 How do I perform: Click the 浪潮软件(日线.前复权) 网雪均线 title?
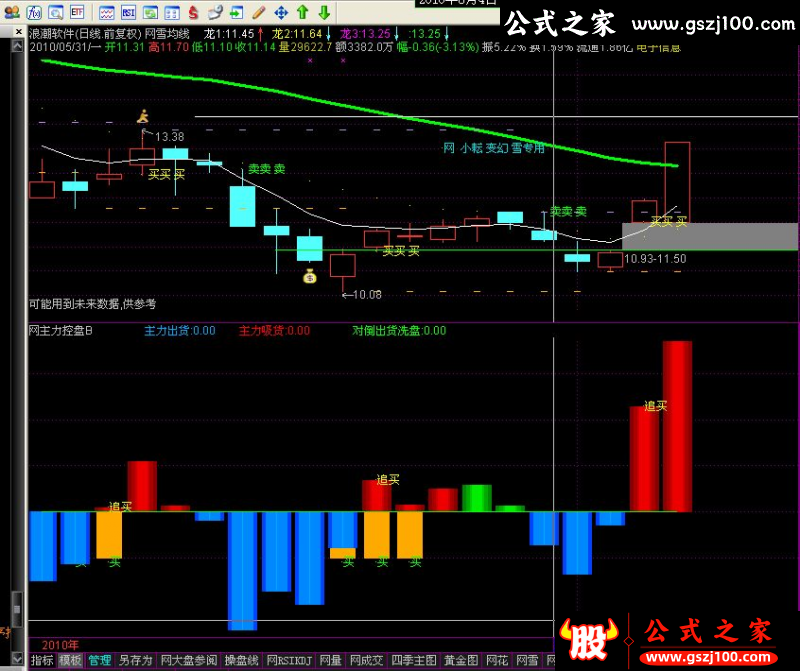[x=109, y=34]
